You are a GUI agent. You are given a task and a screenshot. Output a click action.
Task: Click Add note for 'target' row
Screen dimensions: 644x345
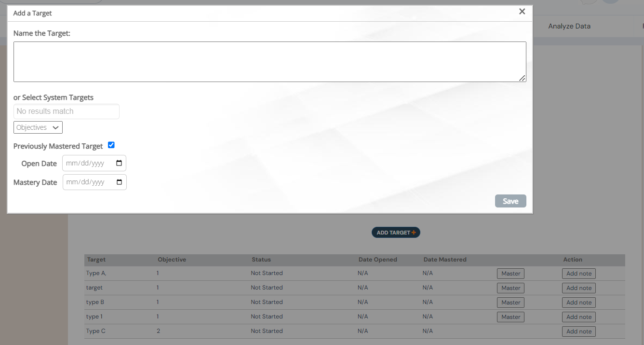tap(578, 288)
